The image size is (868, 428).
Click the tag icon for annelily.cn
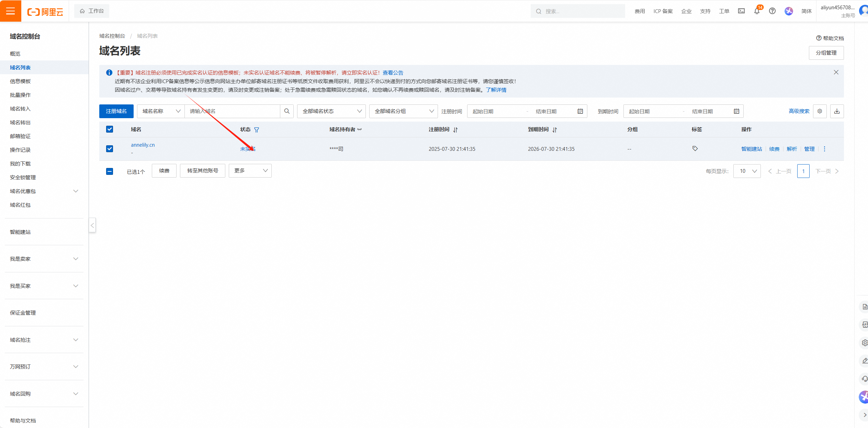pos(695,149)
